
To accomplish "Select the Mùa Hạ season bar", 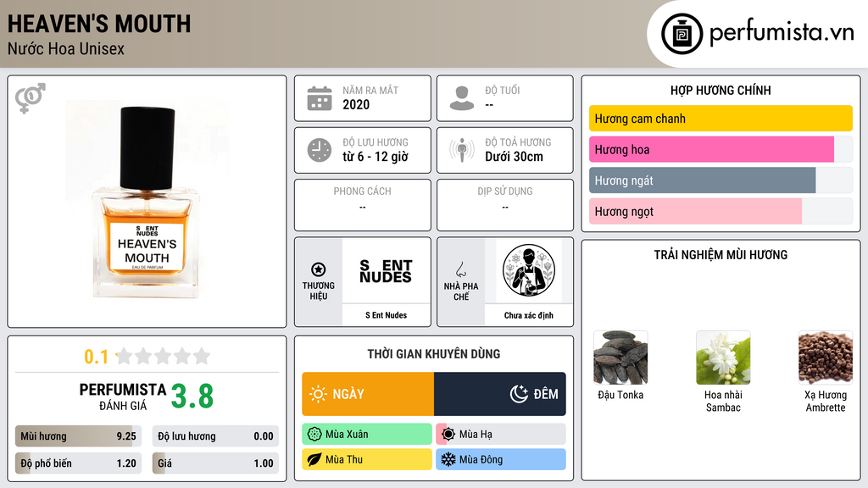I will [x=501, y=435].
